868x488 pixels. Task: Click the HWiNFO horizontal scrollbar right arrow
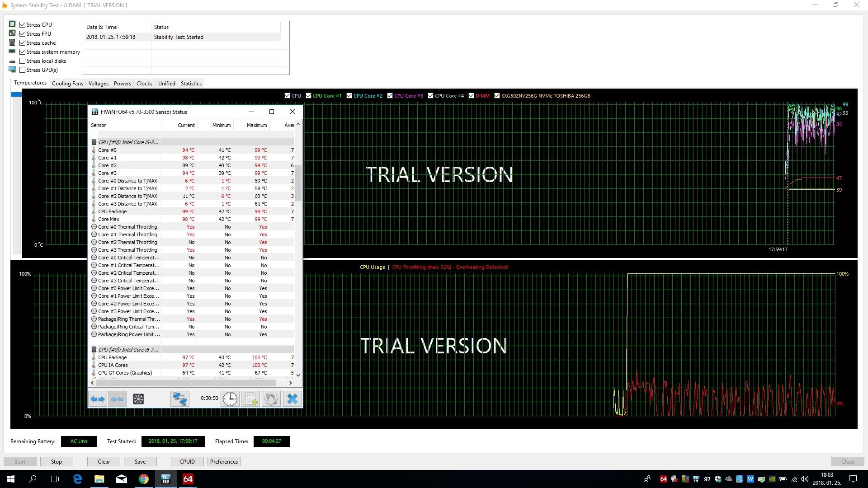pyautogui.click(x=291, y=383)
